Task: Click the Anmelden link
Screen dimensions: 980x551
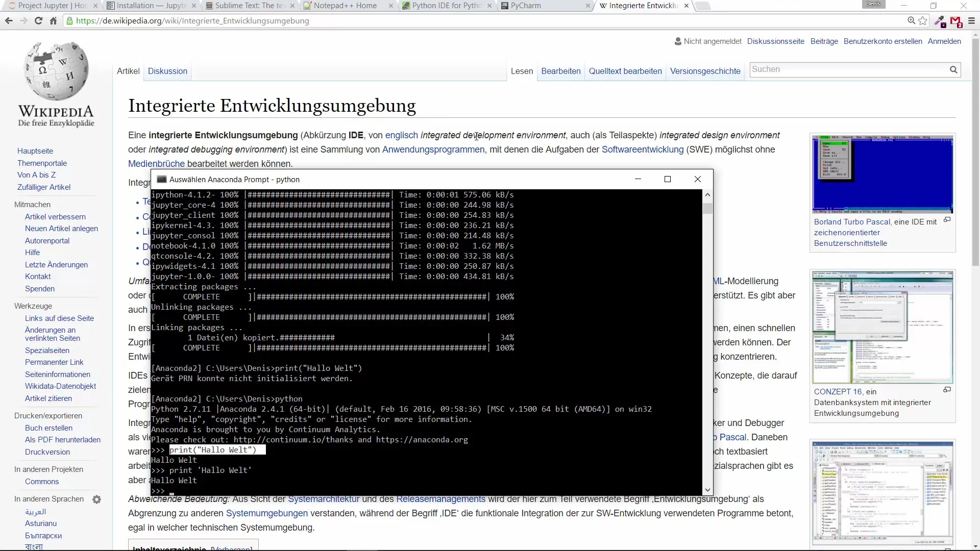Action: [x=944, y=41]
